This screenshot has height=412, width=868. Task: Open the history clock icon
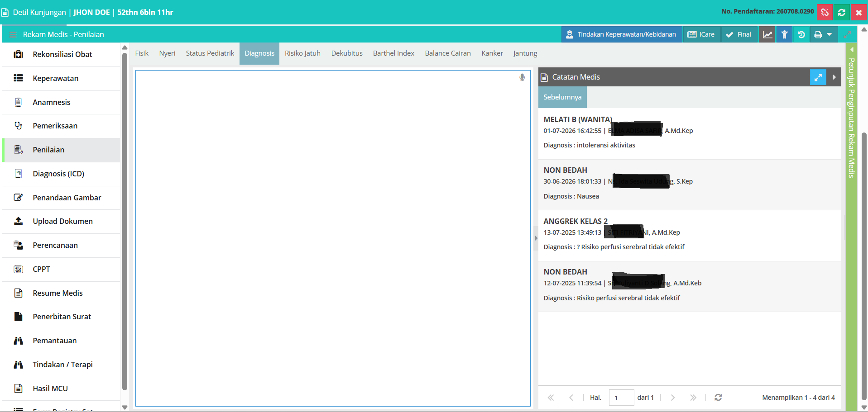(x=801, y=34)
